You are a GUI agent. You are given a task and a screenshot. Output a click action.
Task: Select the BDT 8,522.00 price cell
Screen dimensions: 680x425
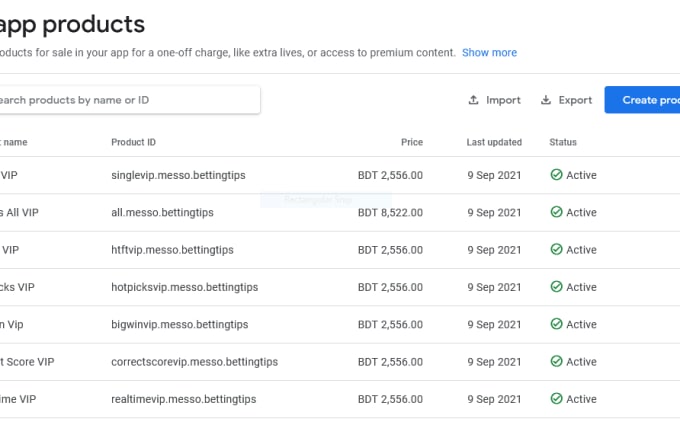[x=390, y=212]
